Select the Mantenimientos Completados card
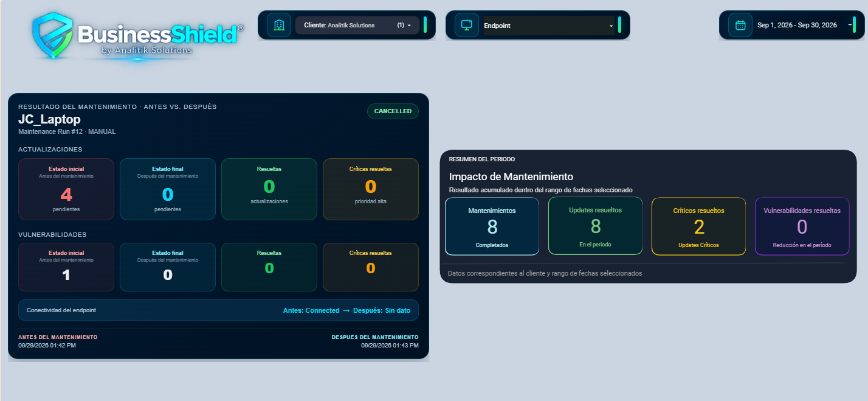 pyautogui.click(x=492, y=226)
